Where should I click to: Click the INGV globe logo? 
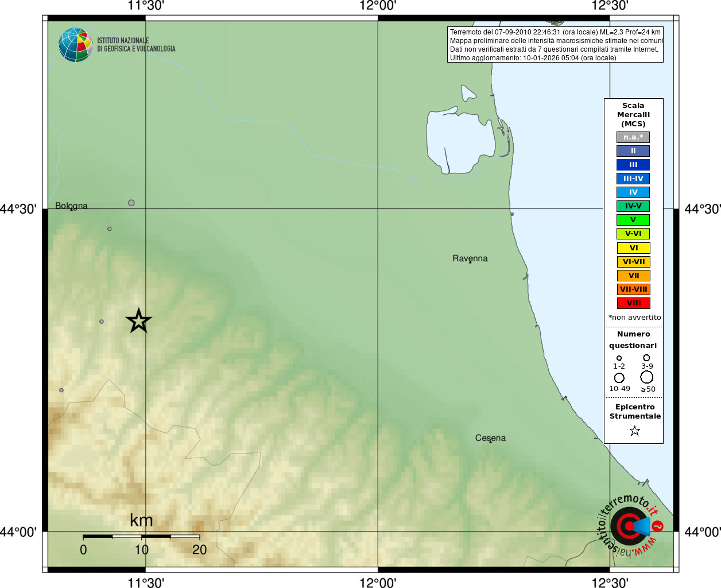(x=76, y=45)
